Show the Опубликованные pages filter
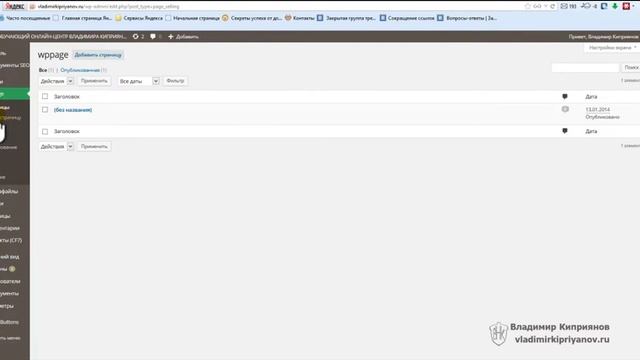 pos(80,70)
